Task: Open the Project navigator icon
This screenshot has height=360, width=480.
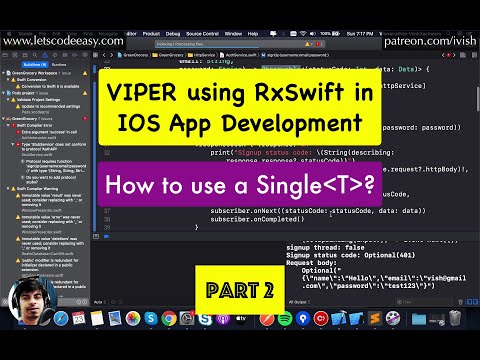Action: tap(5, 55)
